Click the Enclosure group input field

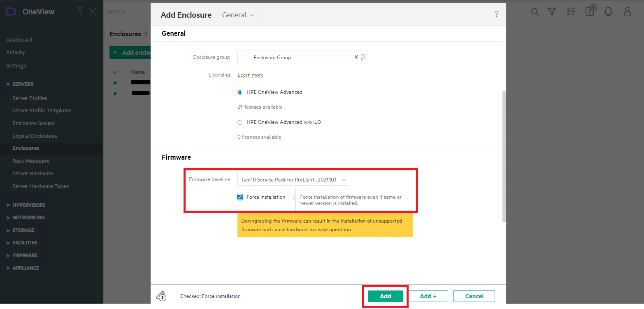click(x=303, y=57)
